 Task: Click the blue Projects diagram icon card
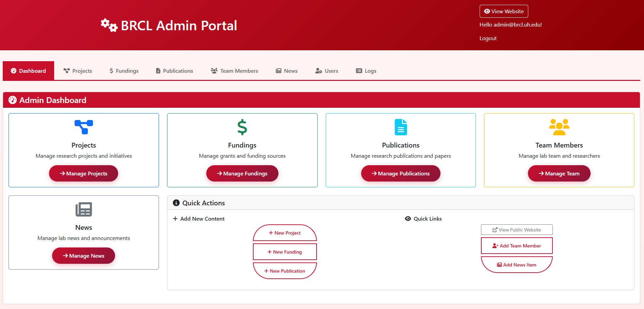(84, 127)
